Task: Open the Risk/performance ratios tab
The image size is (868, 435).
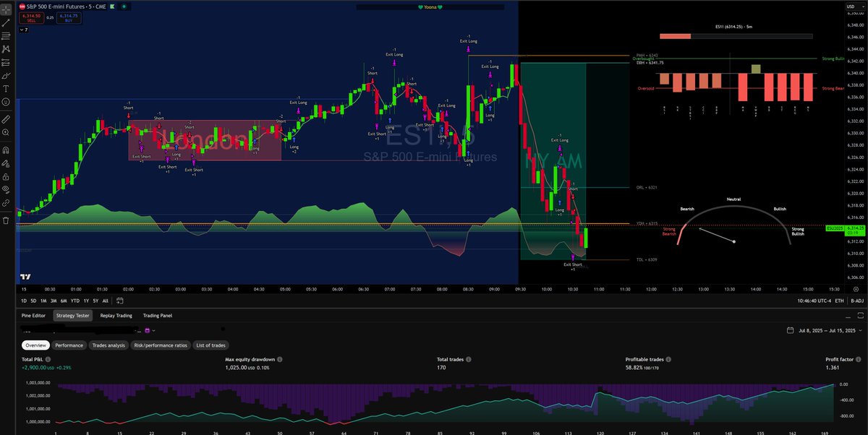Action: [x=160, y=345]
